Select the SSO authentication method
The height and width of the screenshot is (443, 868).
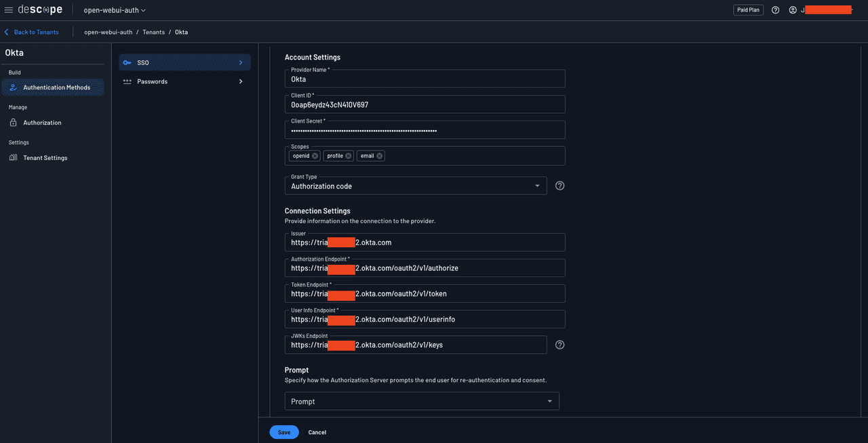[184, 62]
